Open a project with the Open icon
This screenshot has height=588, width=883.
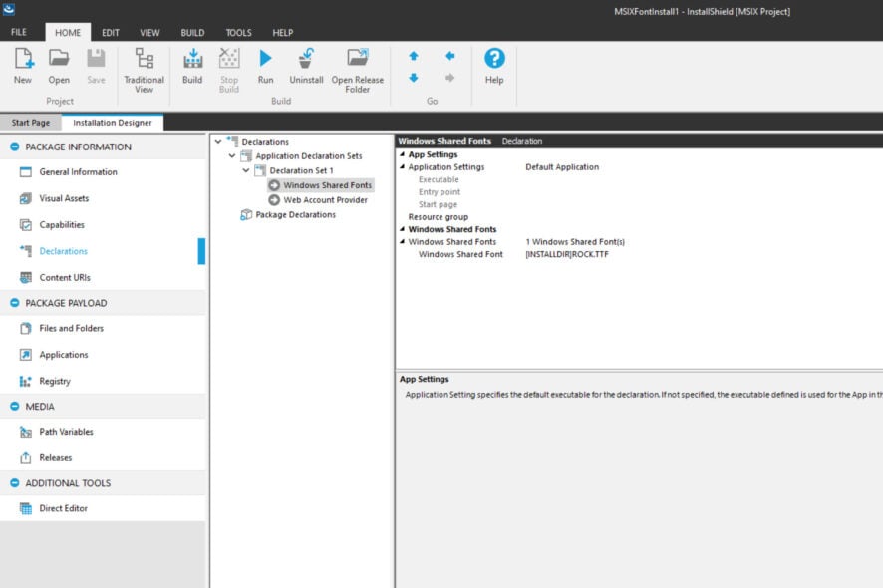(59, 66)
